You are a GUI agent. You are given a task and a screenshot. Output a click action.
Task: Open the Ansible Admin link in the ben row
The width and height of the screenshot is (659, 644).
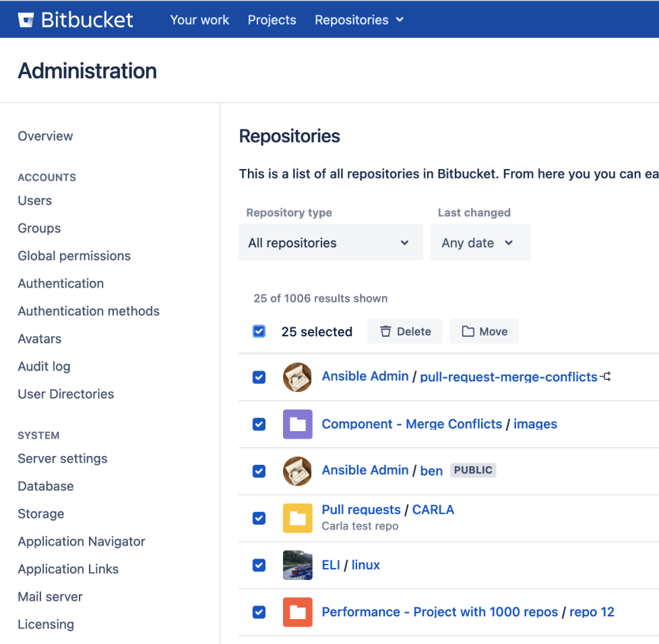point(365,470)
